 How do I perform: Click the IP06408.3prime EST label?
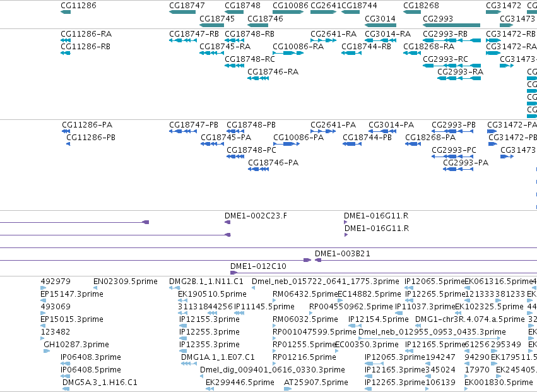pos(91,357)
